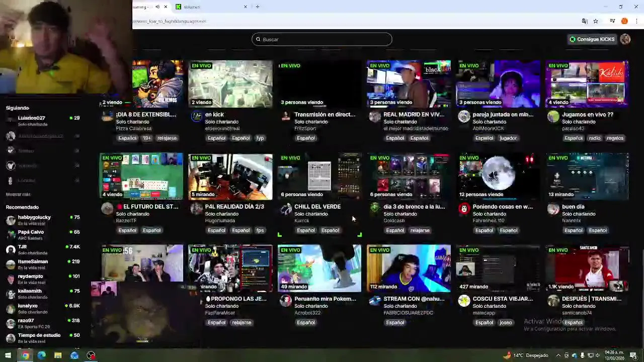Click the radio tag under paraiso43 stream
Viewport: 644px width, 362px height.
click(595, 138)
